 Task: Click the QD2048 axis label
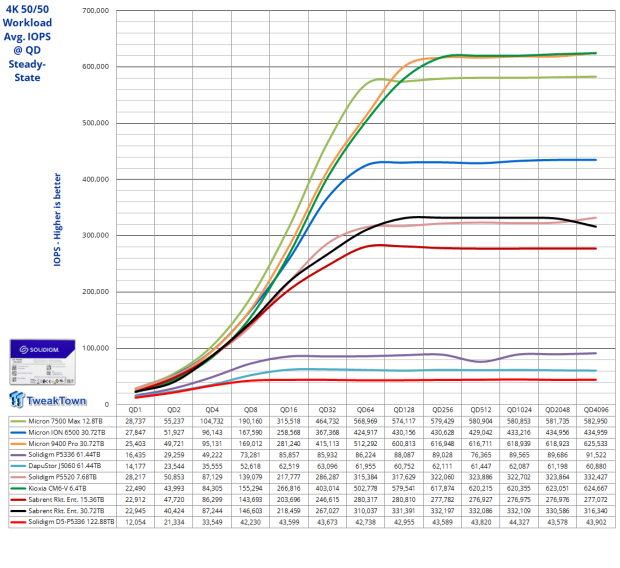tap(558, 410)
